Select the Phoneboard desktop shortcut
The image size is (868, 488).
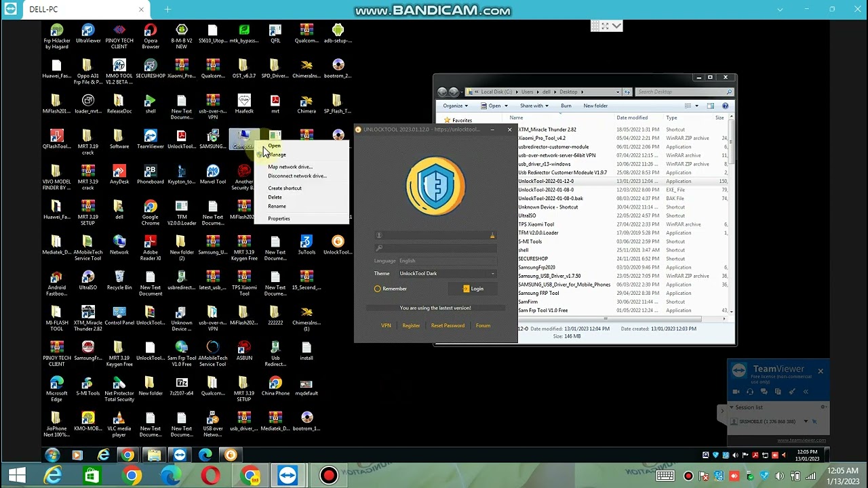(x=151, y=175)
